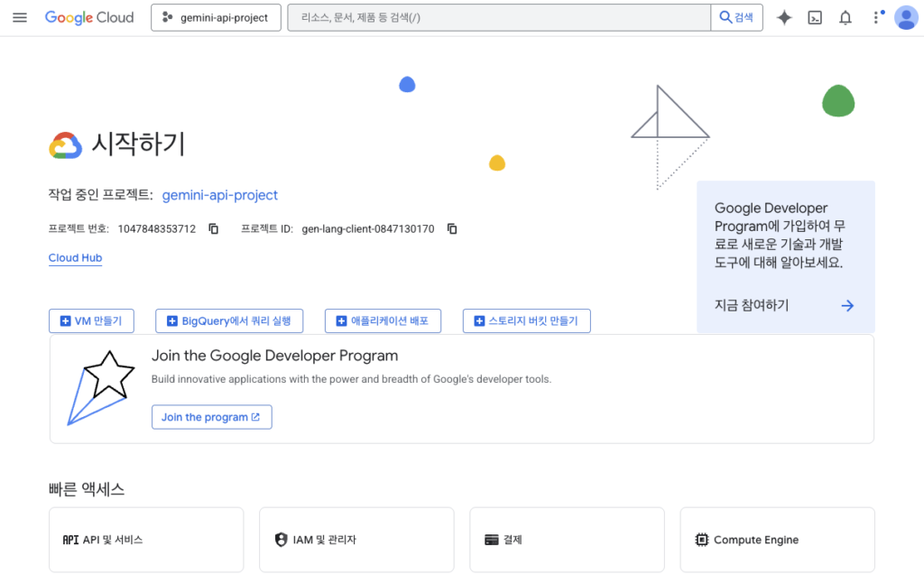
Task: Activate Cloud Shell terminal icon
Action: click(815, 18)
